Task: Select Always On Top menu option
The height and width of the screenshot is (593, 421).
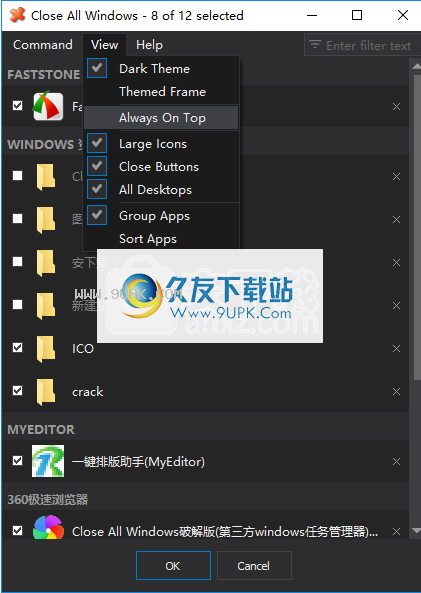Action: (x=162, y=118)
